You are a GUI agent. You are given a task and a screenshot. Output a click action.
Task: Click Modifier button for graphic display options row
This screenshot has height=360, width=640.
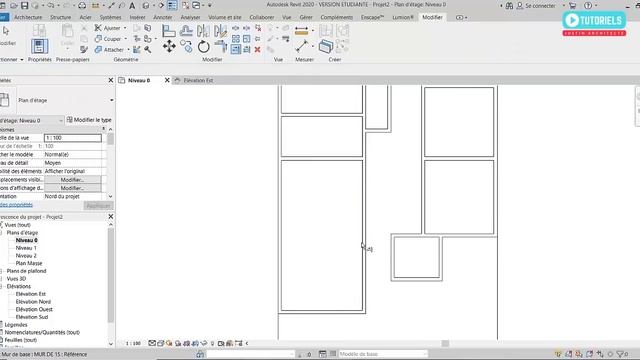click(x=72, y=188)
